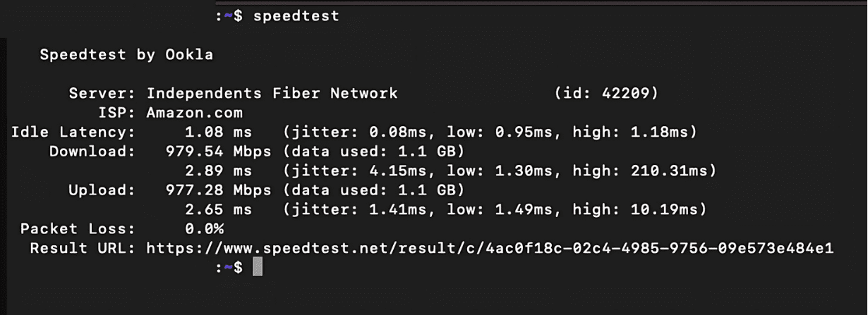Viewport: 868px width, 315px height.
Task: Click the 0.0% packet loss value
Action: pos(204,229)
